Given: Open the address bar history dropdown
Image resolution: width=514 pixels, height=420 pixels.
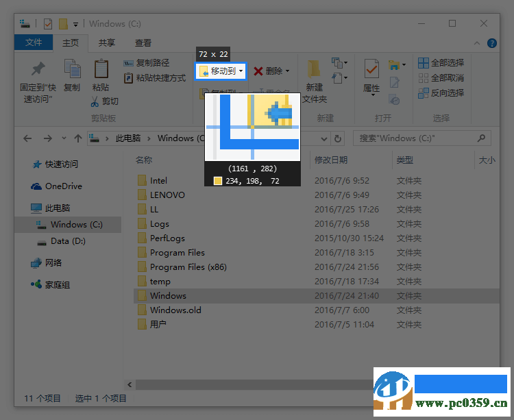Looking at the screenshot, I should (324, 139).
